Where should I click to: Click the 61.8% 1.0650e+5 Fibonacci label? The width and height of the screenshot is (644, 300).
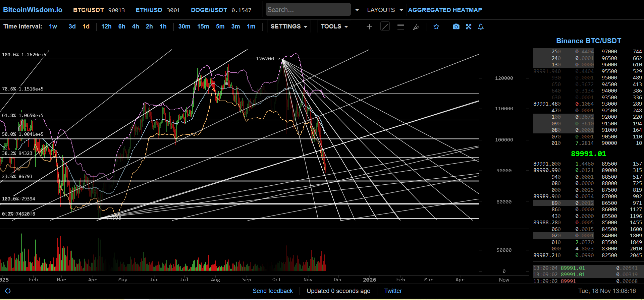(23, 115)
